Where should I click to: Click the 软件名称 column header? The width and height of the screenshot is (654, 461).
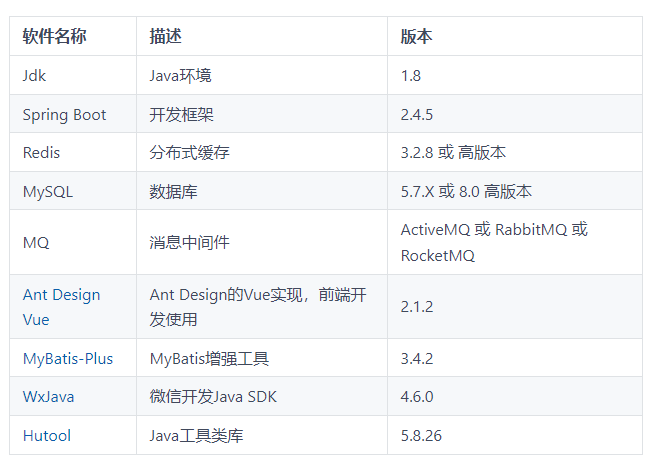54,37
